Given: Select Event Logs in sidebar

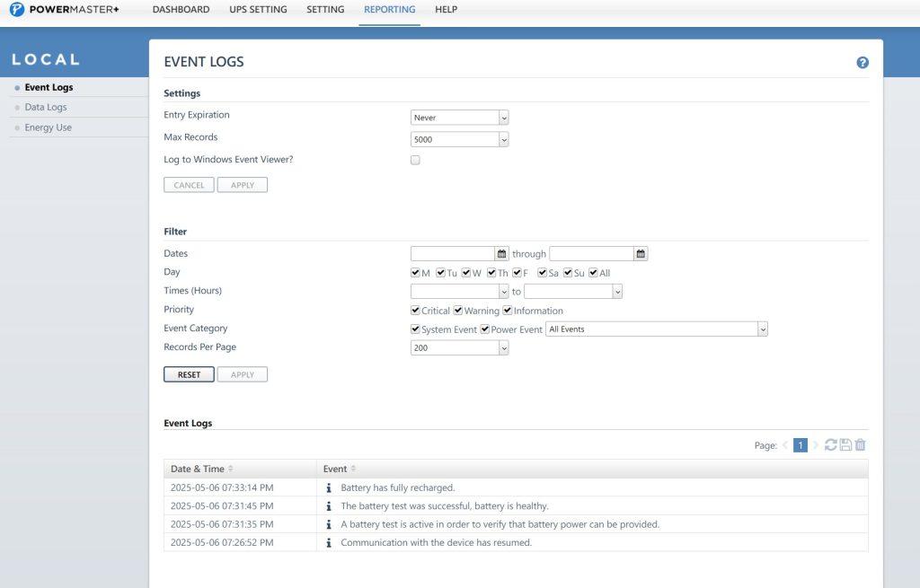Looking at the screenshot, I should click(x=49, y=87).
